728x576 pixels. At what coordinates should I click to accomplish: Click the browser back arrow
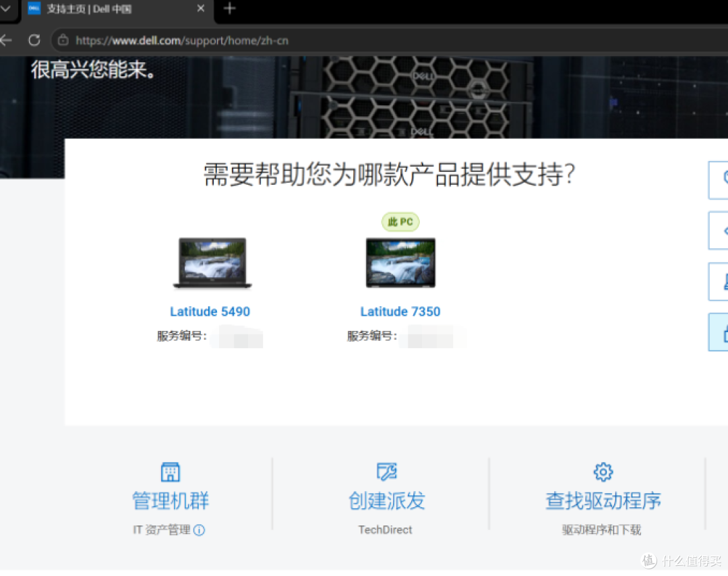pos(5,40)
